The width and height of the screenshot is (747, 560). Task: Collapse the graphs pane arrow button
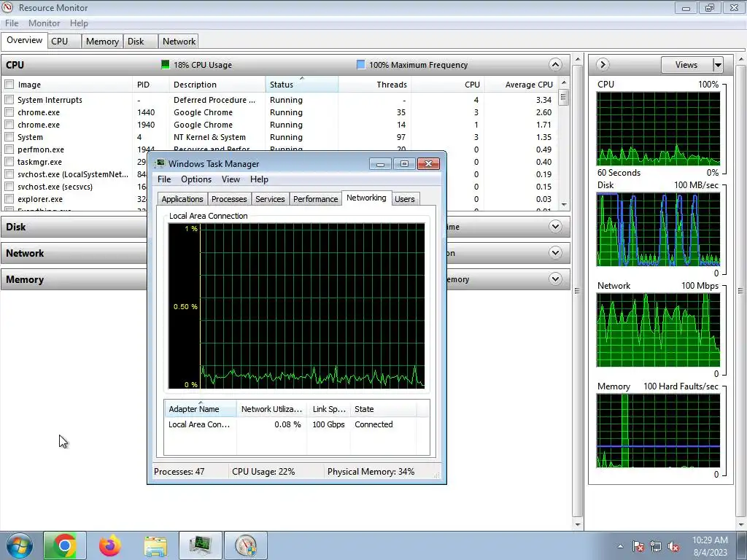(603, 64)
